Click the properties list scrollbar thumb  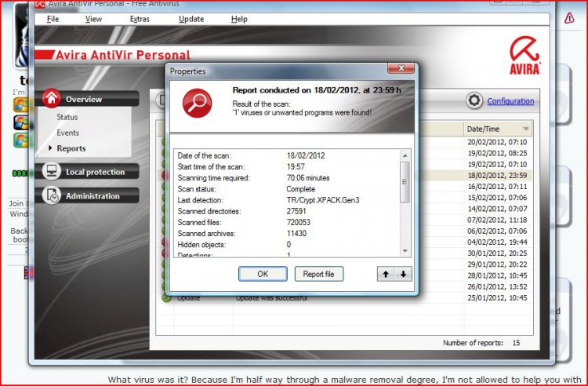tap(405, 182)
